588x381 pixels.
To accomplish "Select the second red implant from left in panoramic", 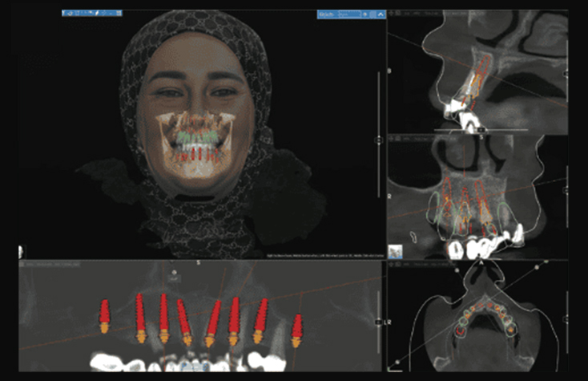I will (140, 313).
